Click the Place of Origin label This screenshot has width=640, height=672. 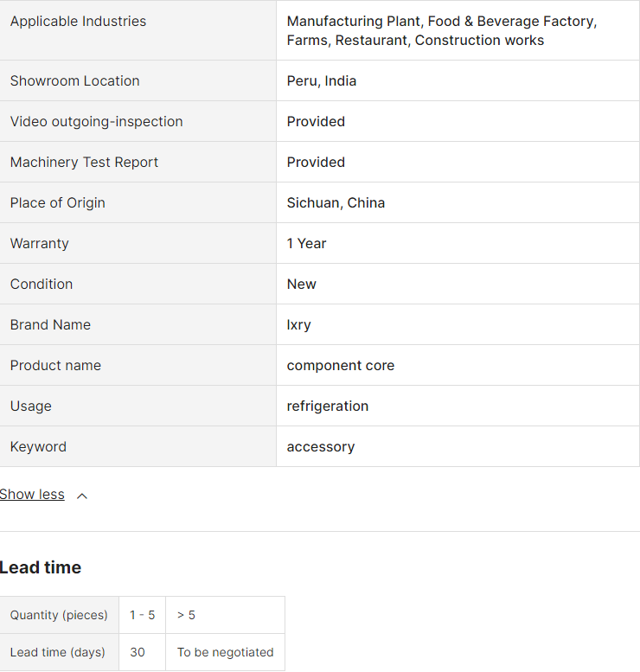tap(57, 203)
